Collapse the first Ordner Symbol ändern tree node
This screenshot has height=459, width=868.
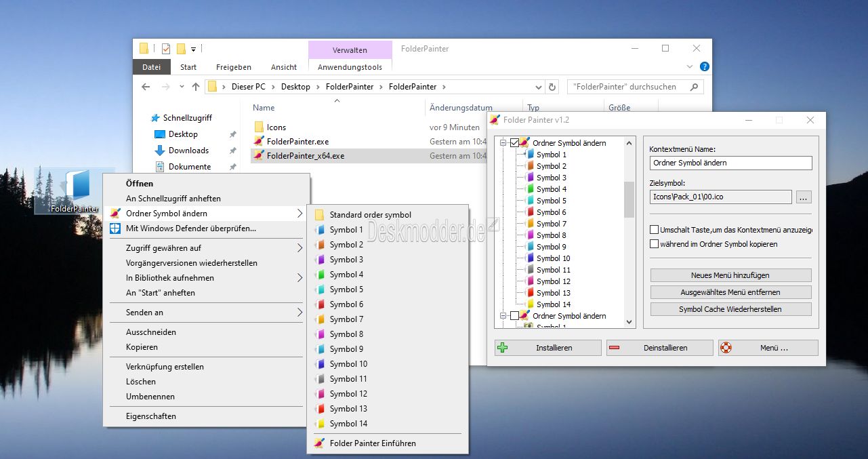coord(503,143)
